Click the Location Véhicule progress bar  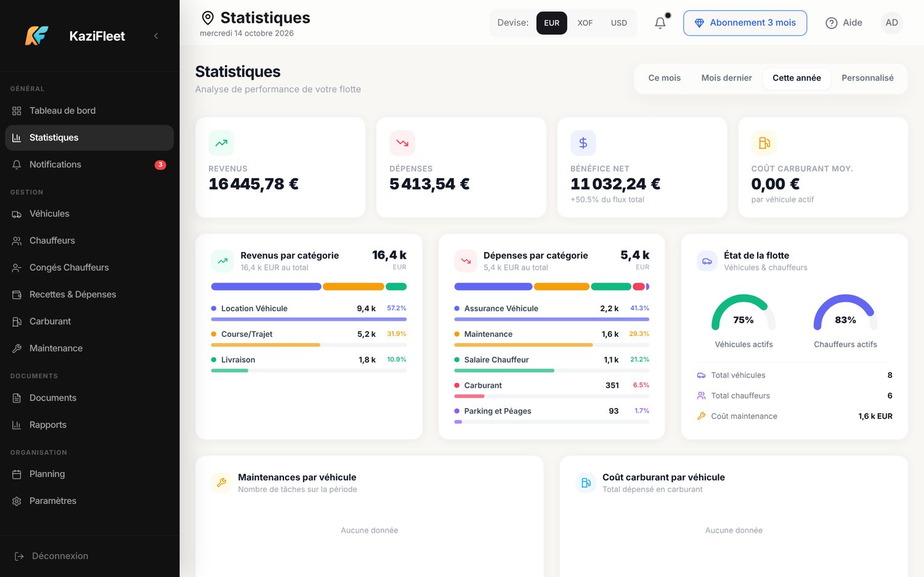(309, 320)
